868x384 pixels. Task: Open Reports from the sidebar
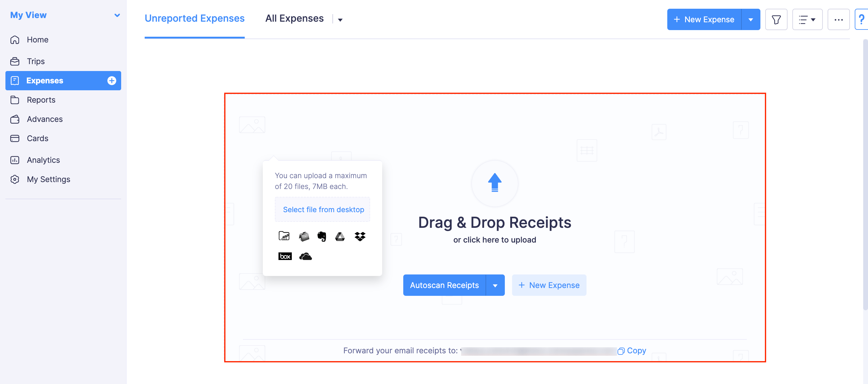point(41,100)
